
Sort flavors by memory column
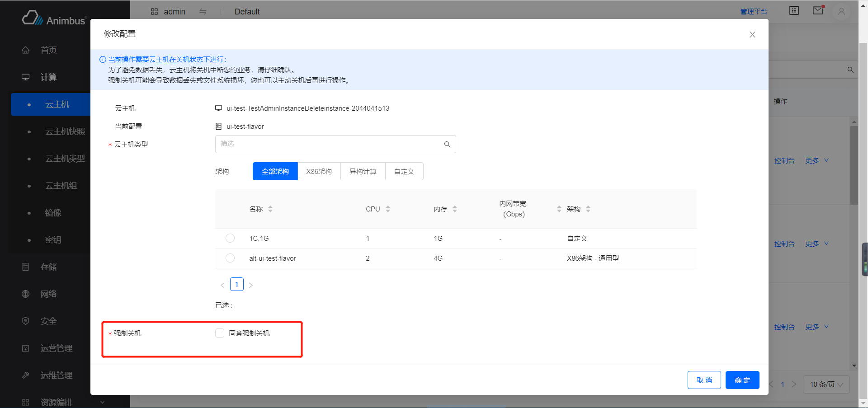pyautogui.click(x=455, y=209)
